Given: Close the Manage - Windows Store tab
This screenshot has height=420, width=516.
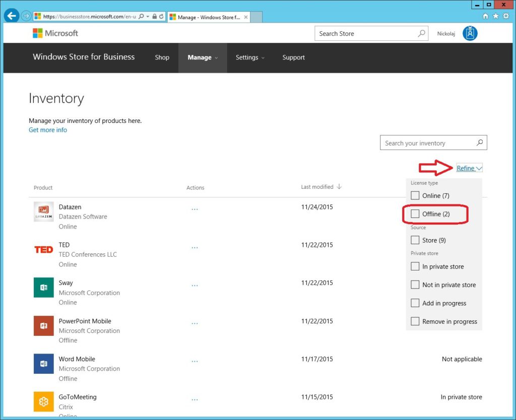Looking at the screenshot, I should coord(246,17).
